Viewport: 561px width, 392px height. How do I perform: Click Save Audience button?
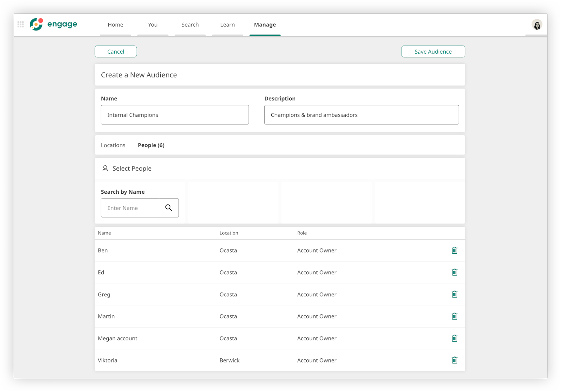[x=433, y=51]
